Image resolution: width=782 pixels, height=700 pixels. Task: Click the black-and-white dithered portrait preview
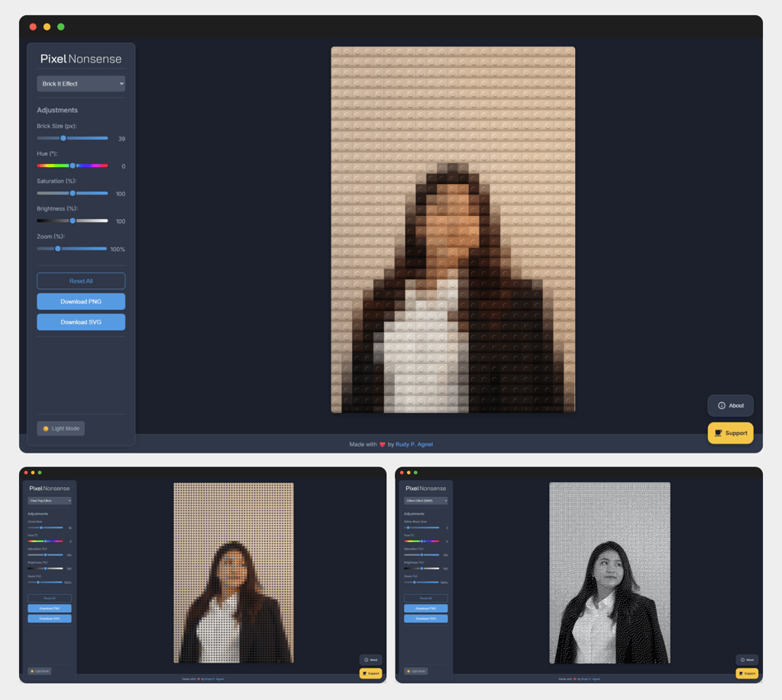[x=609, y=573]
